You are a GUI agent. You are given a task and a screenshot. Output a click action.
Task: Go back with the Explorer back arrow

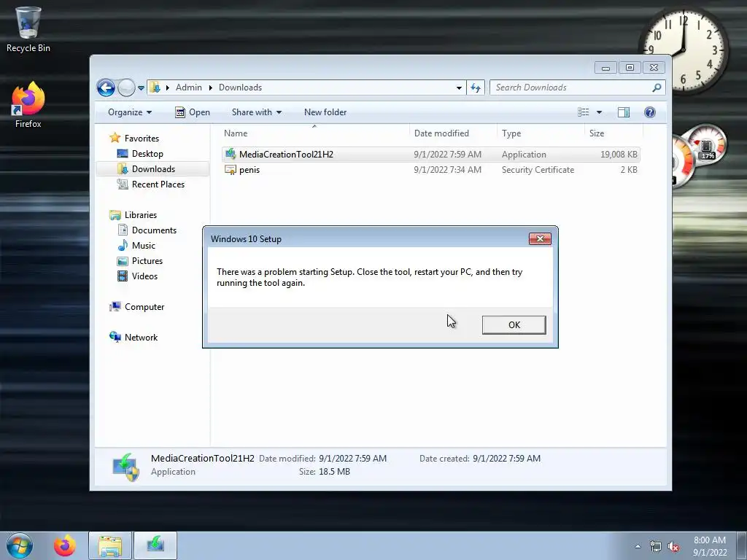coord(106,87)
